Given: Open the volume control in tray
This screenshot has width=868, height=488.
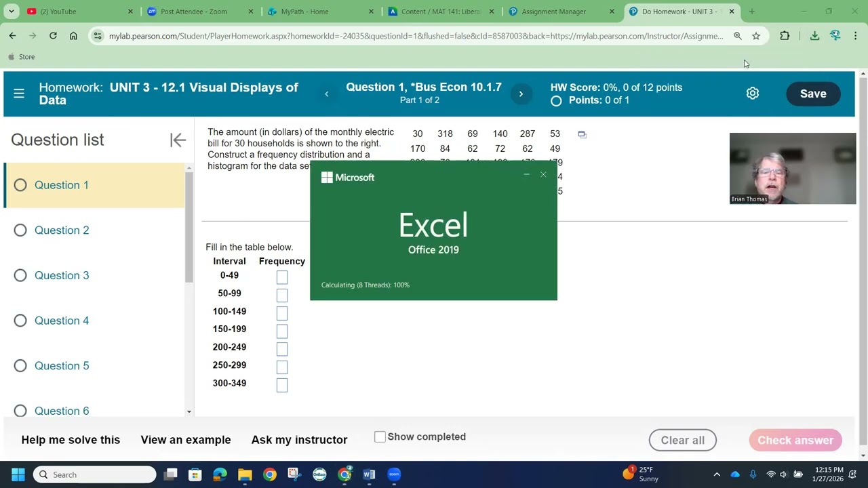Looking at the screenshot, I should 784,474.
